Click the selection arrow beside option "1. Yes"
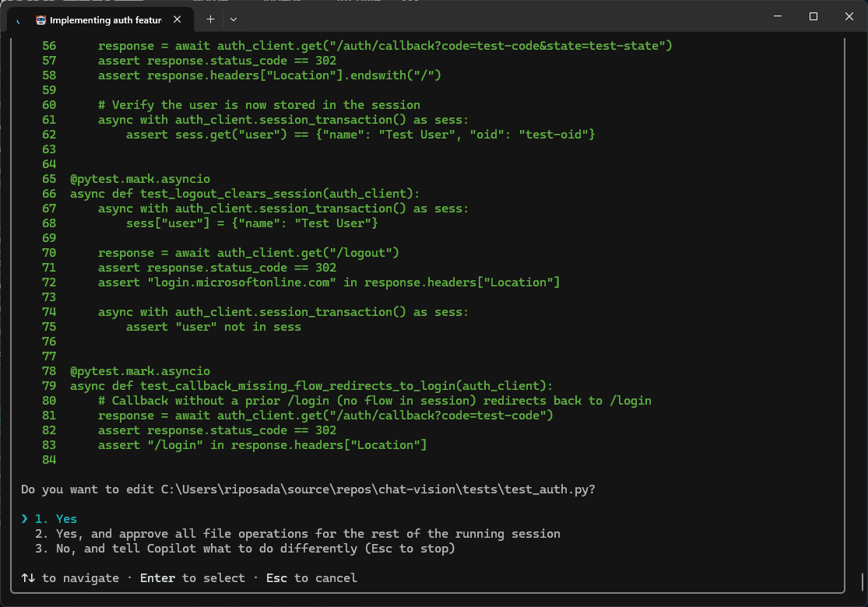Screen dimensions: 868x607 [x=23, y=518]
